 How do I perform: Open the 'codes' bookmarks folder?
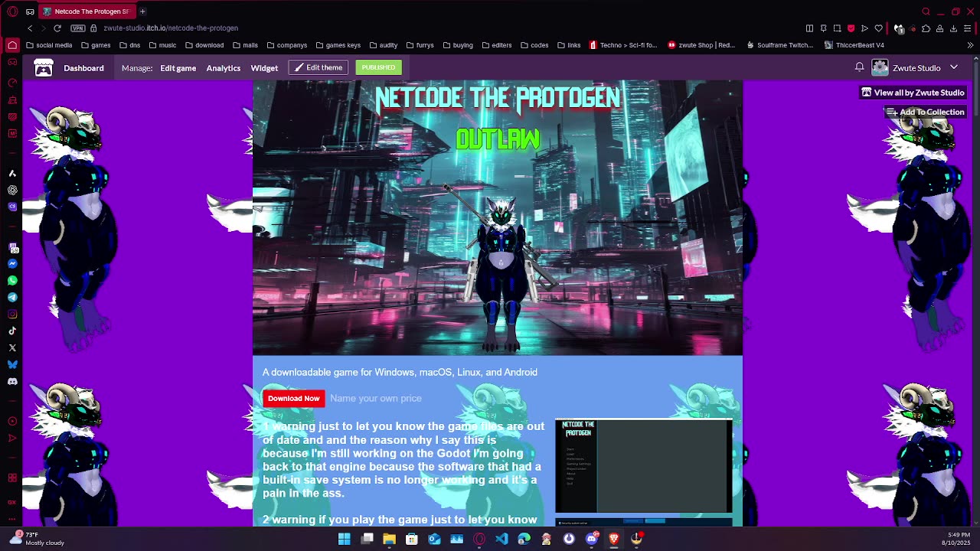pos(534,45)
